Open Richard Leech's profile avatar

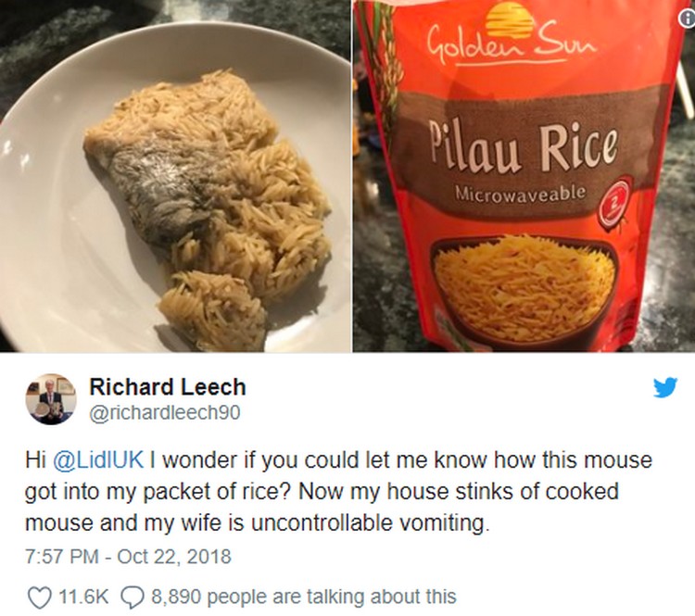(50, 400)
